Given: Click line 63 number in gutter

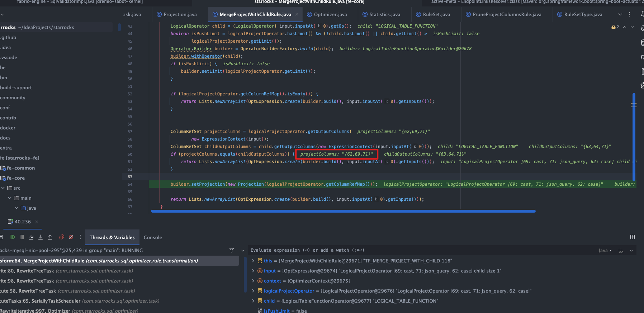Looking at the screenshot, I should point(130,177).
